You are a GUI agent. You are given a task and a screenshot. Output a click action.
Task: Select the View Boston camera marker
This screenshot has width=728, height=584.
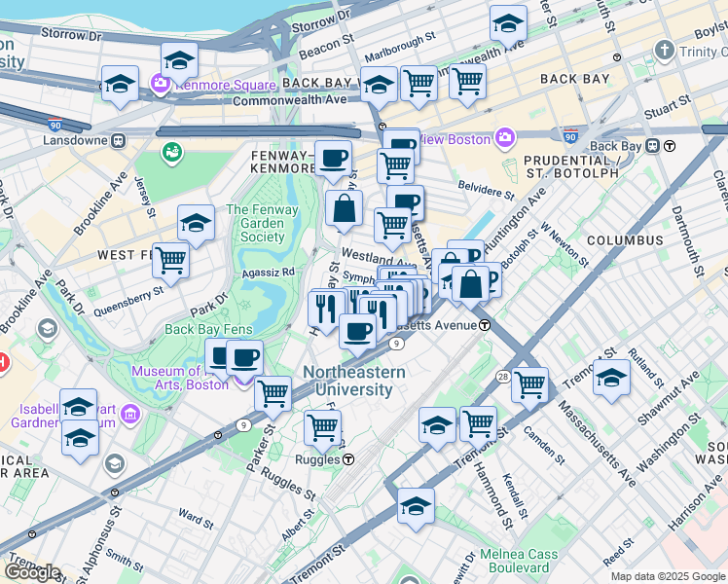point(505,138)
